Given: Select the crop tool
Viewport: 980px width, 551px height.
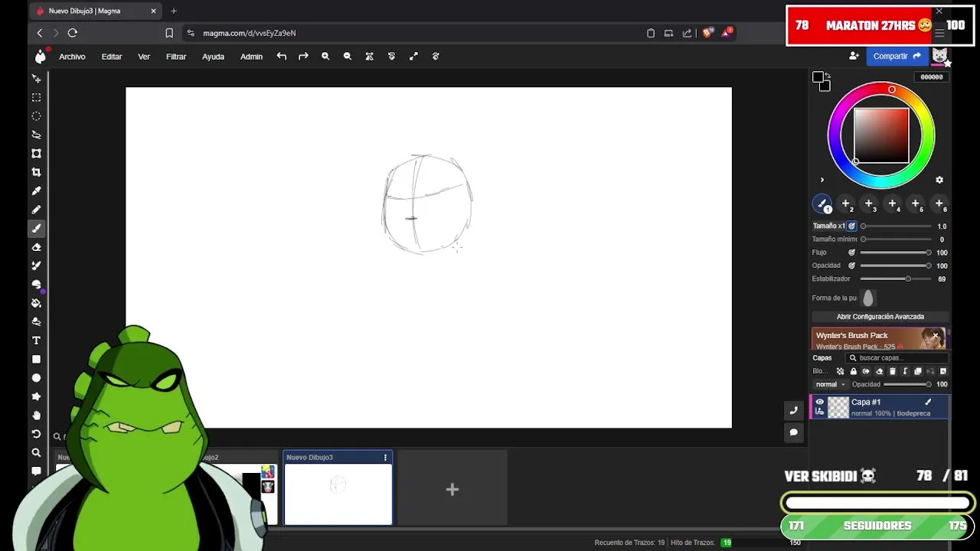Looking at the screenshot, I should [36, 172].
